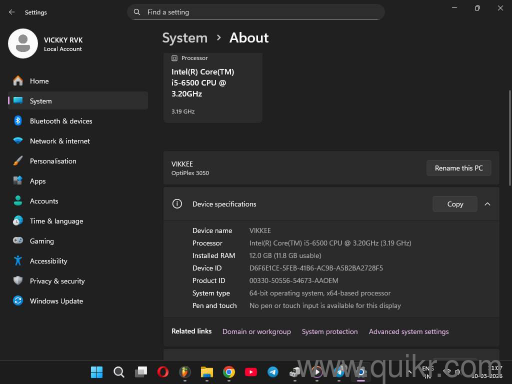Click the Accounts person icon
This screenshot has height=384, width=512.
pos(18,201)
